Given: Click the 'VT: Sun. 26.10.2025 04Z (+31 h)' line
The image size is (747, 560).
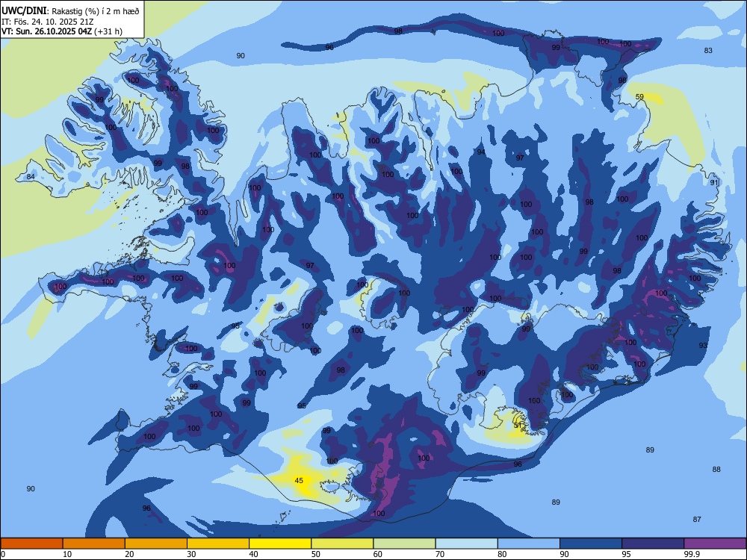Looking at the screenshot, I should pos(62,31).
